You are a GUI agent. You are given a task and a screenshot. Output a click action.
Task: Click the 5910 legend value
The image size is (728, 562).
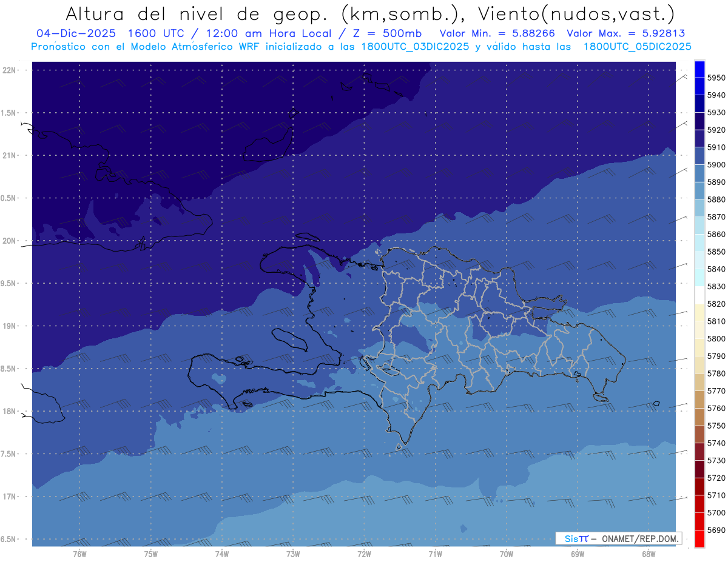click(716, 147)
